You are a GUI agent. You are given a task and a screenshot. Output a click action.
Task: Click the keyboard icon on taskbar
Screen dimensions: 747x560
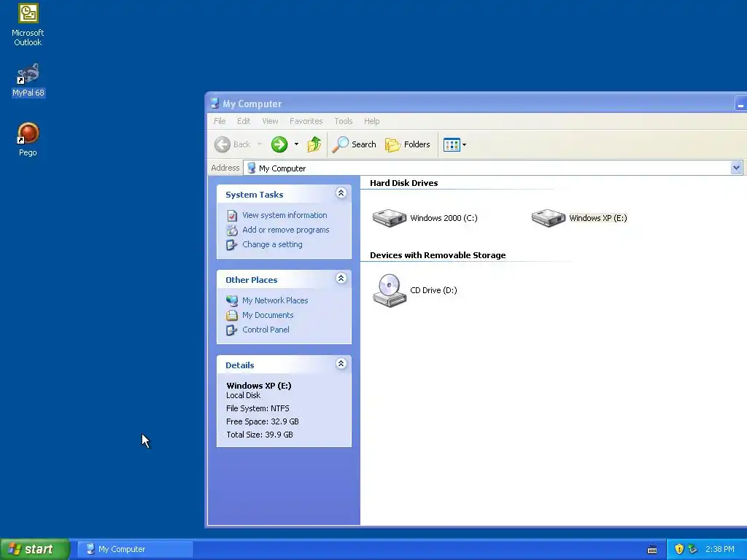[652, 550]
